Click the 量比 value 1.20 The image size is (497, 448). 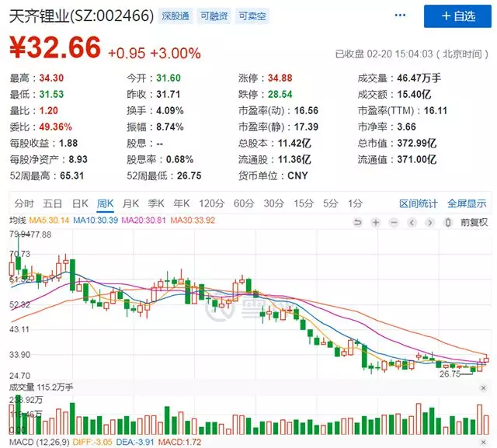(48, 110)
